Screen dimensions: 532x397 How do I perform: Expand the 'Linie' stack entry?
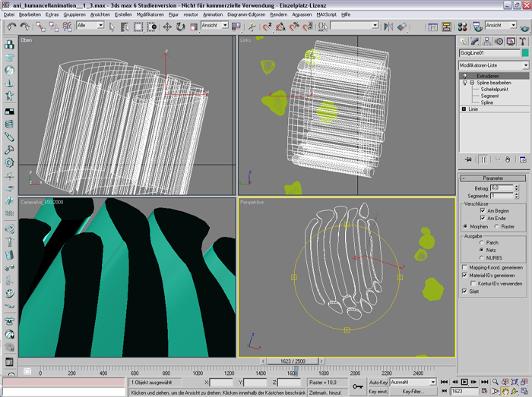coord(464,109)
